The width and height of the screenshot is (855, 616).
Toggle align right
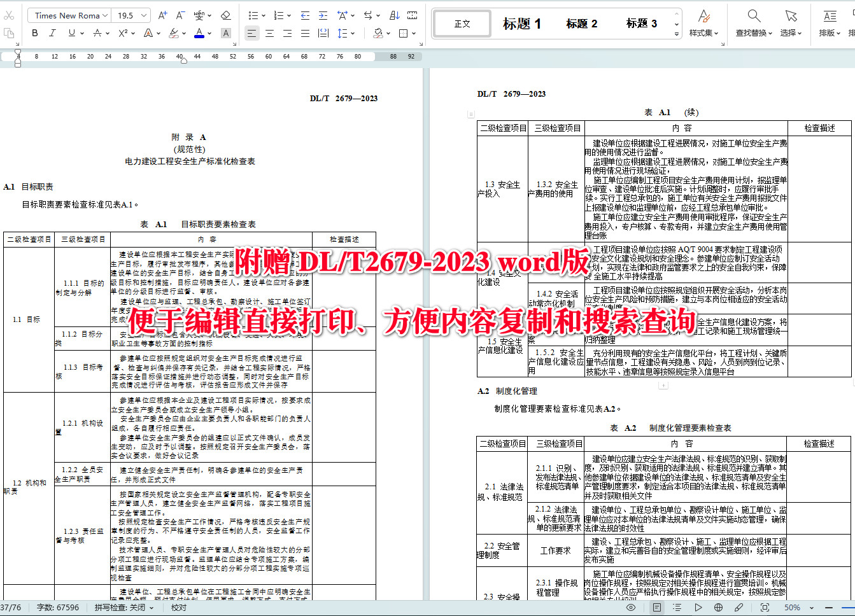(287, 33)
